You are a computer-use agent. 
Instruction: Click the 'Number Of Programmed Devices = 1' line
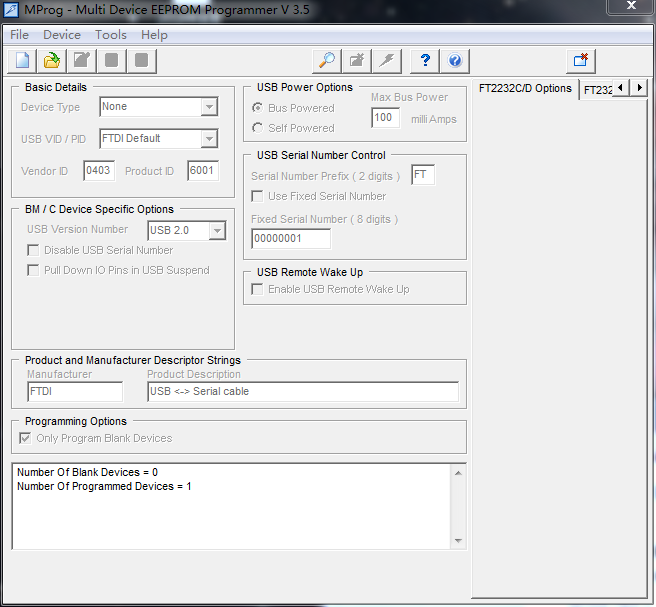coord(104,486)
